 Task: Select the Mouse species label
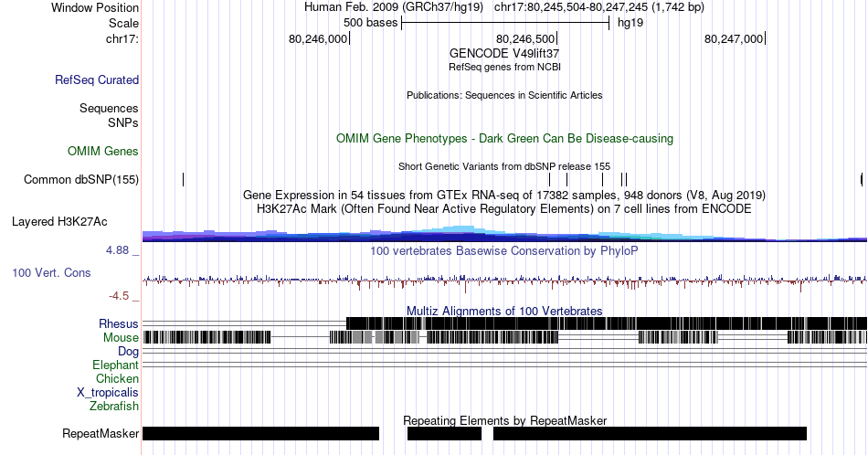(121, 338)
